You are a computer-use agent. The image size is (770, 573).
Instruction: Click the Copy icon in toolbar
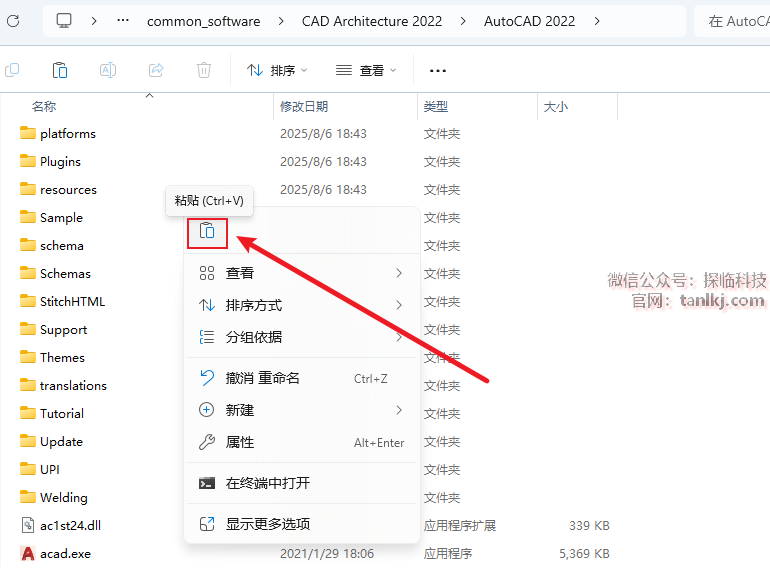coord(12,70)
